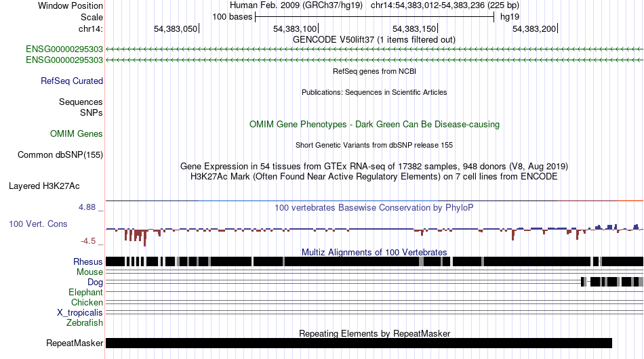Select the Dog alignment label
Viewport: 644px width, 359px height.
point(95,282)
